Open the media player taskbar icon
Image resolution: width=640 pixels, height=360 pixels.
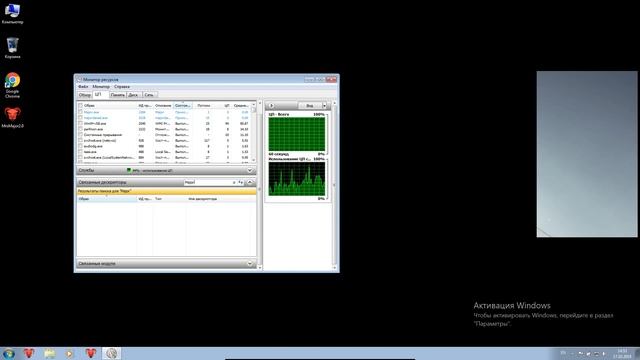pos(69,353)
